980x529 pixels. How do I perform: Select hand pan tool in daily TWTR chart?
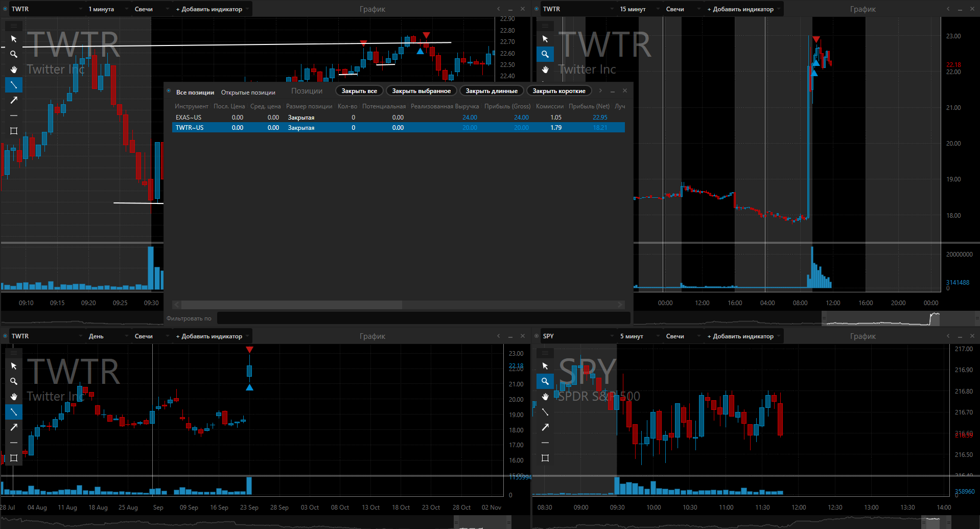[x=14, y=397]
